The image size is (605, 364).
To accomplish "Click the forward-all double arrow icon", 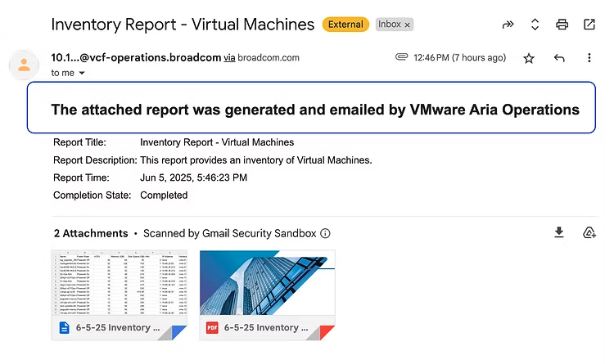I will pos(508,25).
